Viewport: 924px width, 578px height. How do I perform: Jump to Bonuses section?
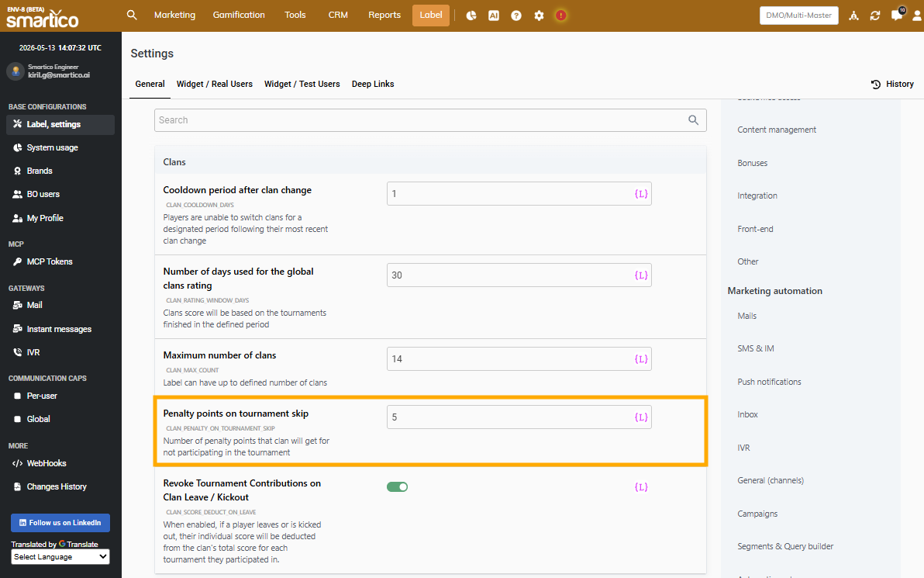(753, 163)
